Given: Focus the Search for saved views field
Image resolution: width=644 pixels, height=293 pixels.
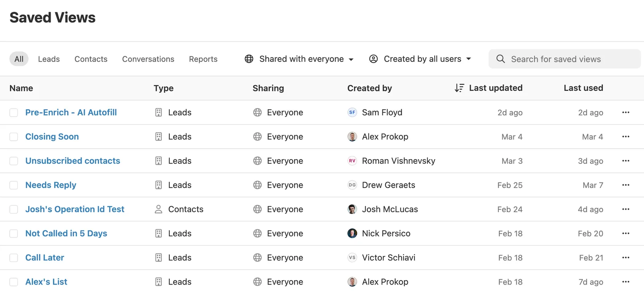Looking at the screenshot, I should point(565,59).
